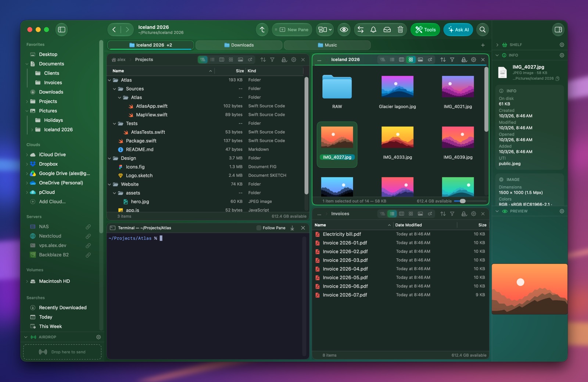588x382 pixels.
Task: Select Invoice 2026-03.pdf row
Action: coord(400,260)
